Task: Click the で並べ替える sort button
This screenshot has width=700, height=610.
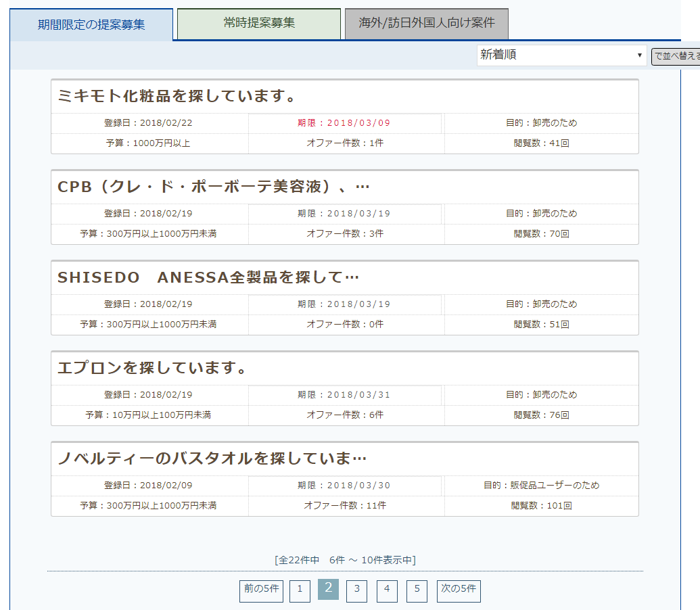Action: (x=676, y=57)
